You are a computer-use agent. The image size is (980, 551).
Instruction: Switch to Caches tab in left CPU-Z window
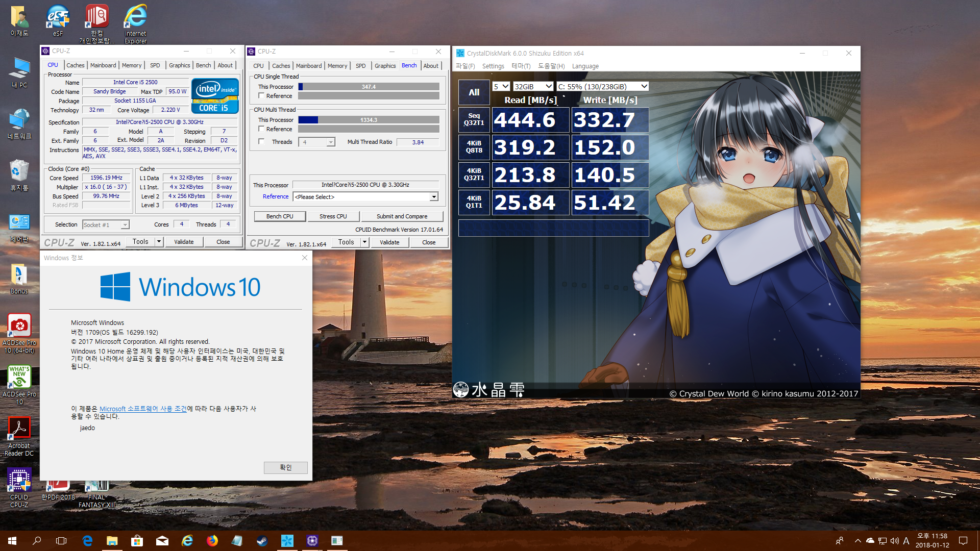point(75,65)
